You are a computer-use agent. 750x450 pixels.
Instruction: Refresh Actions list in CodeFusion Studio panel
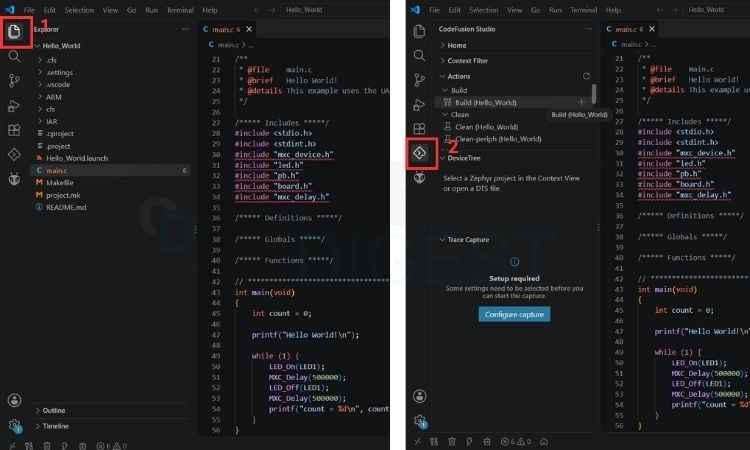586,76
